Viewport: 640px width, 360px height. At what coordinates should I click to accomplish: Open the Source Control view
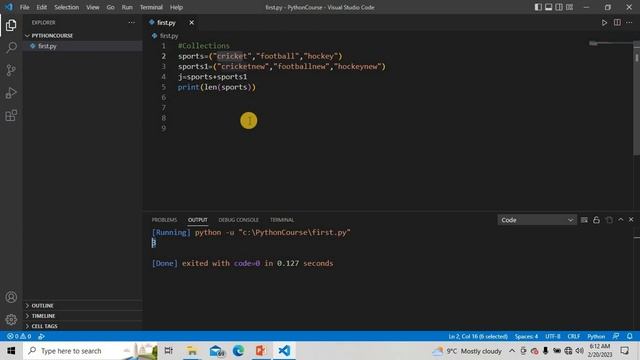[11, 70]
